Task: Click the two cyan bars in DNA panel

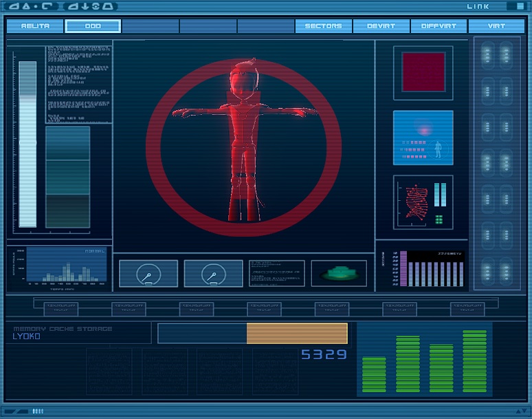Action: (441, 195)
